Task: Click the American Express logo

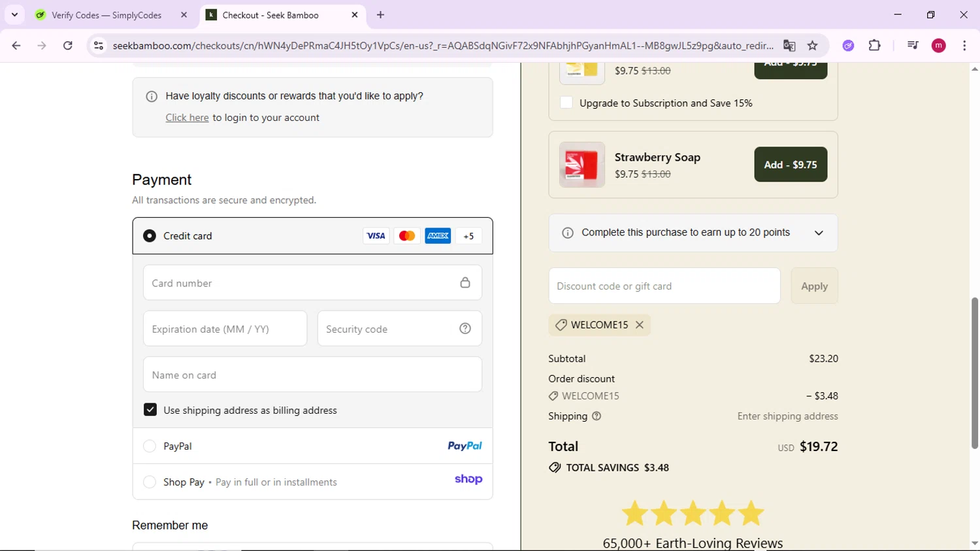Action: point(438,236)
